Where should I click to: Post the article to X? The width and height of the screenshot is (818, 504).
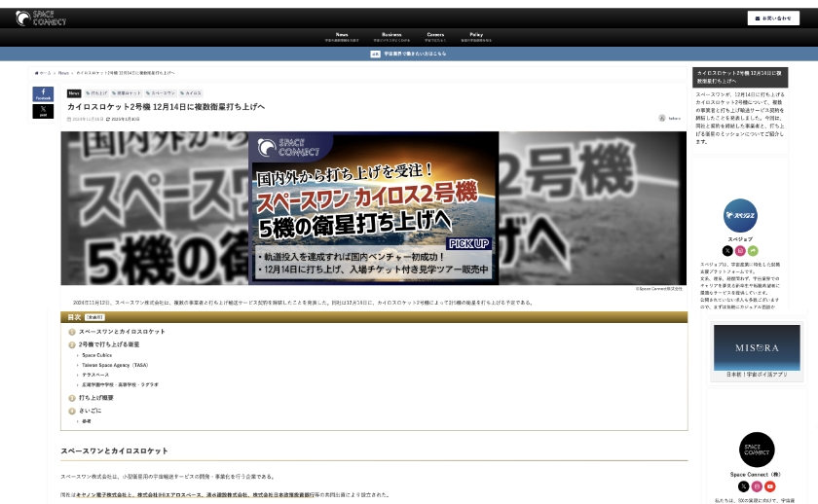click(x=43, y=111)
